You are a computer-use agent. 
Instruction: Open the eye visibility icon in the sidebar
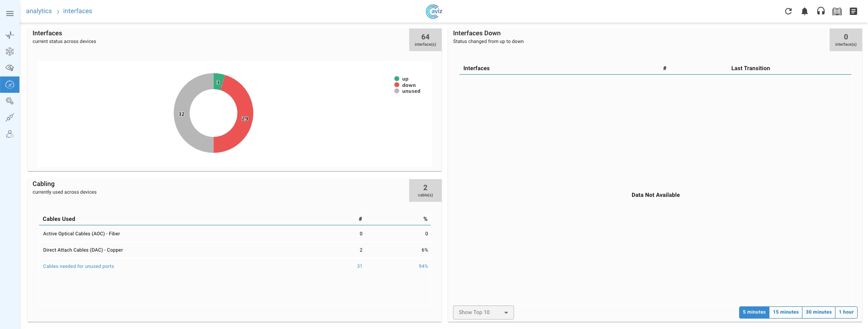(9, 68)
